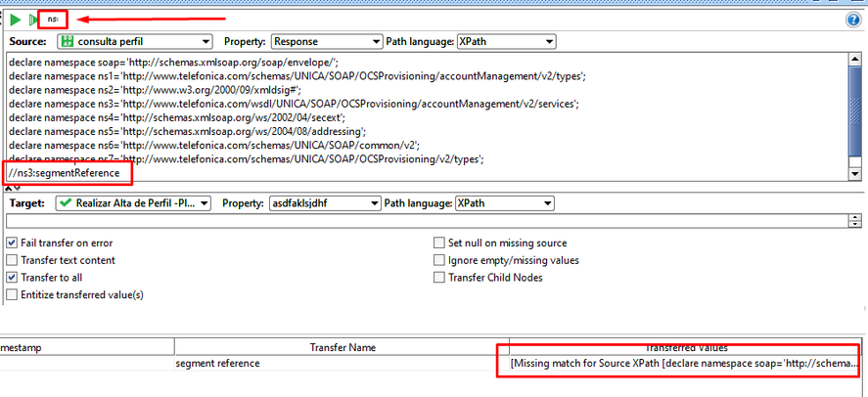Run all property transfers
This screenshot has width=868, height=397.
(32, 20)
